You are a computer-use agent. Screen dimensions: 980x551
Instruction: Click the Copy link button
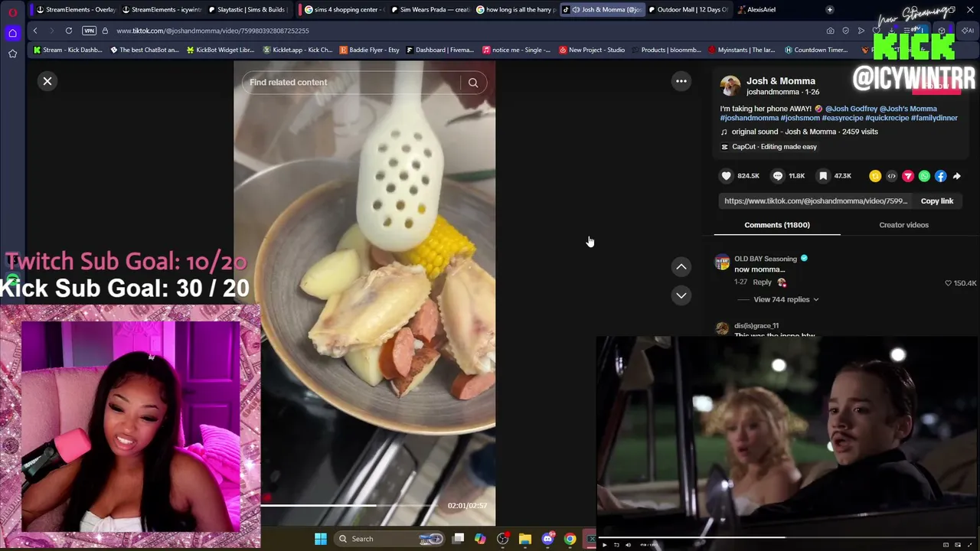[936, 201]
